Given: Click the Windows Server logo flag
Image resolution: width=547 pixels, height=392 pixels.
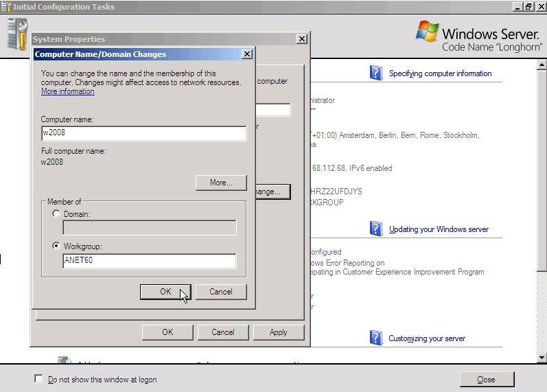Looking at the screenshot, I should coord(427,31).
